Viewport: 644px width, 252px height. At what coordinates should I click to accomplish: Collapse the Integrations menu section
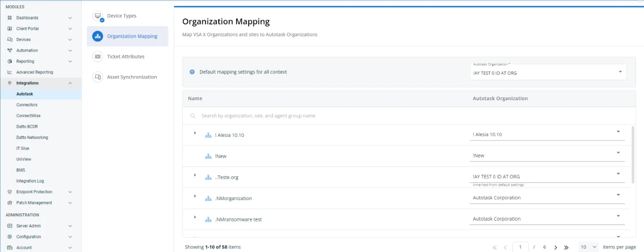[70, 83]
